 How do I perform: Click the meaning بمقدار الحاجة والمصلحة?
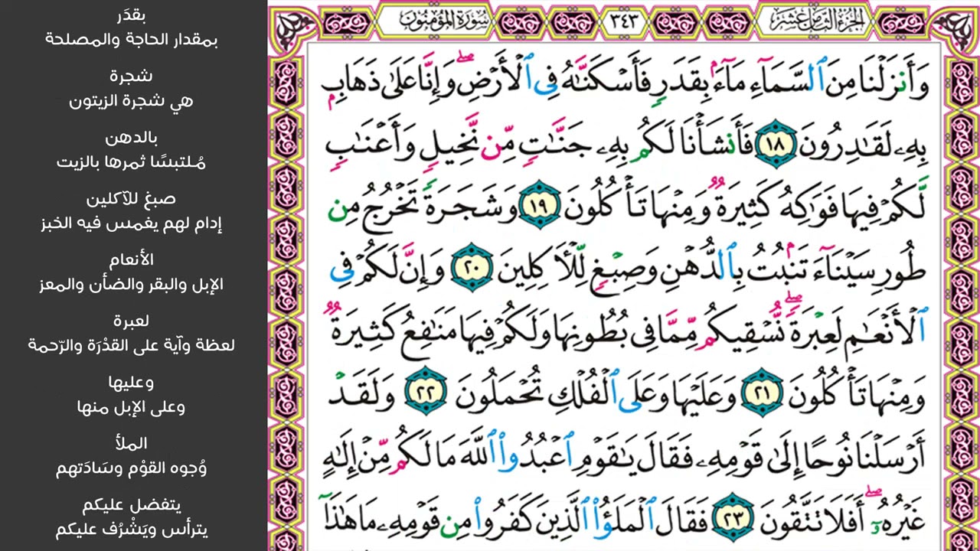tap(132, 40)
